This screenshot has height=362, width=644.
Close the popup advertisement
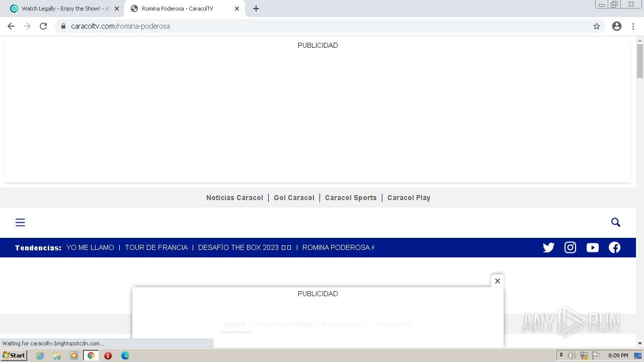pos(497,281)
